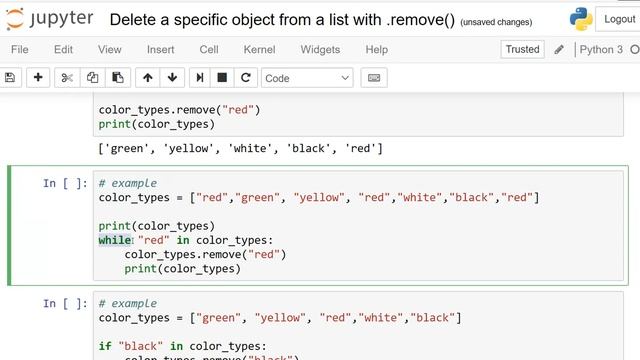Click the last cell's In [ ] prompt
The width and height of the screenshot is (640, 360).
(x=65, y=304)
